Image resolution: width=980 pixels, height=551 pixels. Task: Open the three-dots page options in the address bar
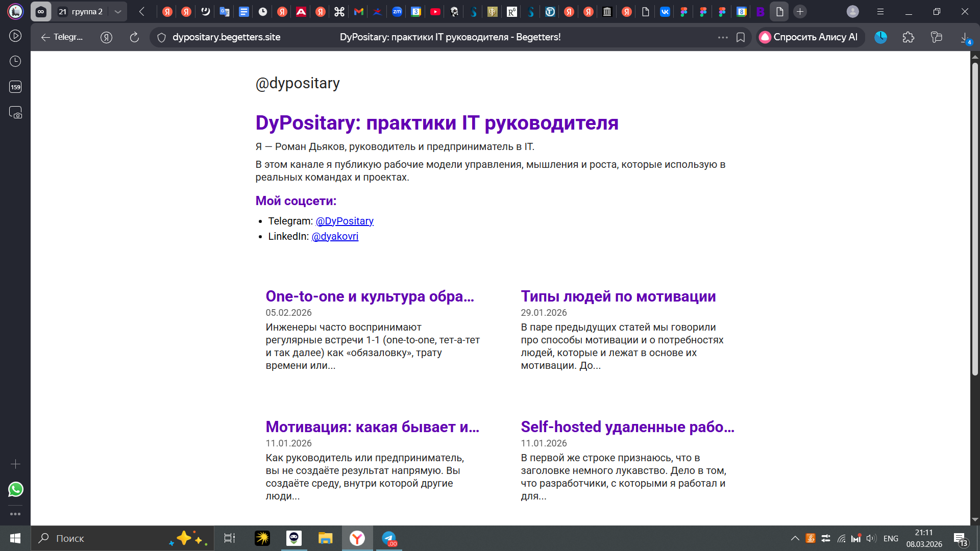coord(723,37)
